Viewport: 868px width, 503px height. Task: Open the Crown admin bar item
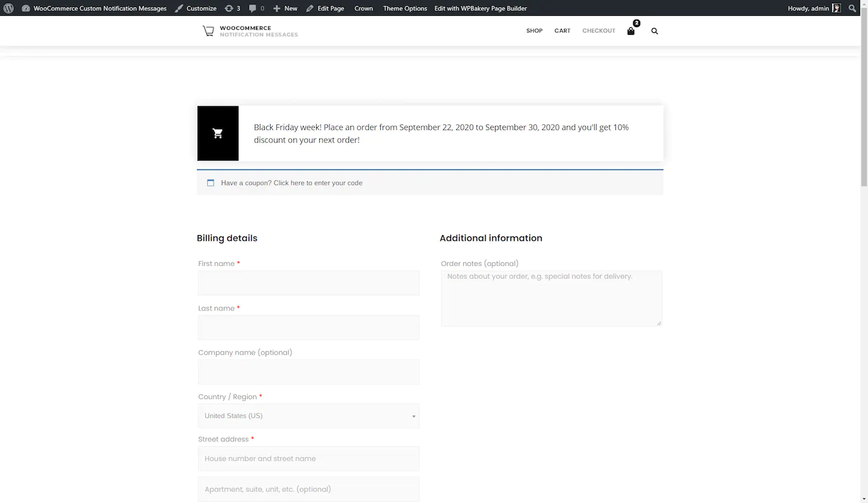364,8
